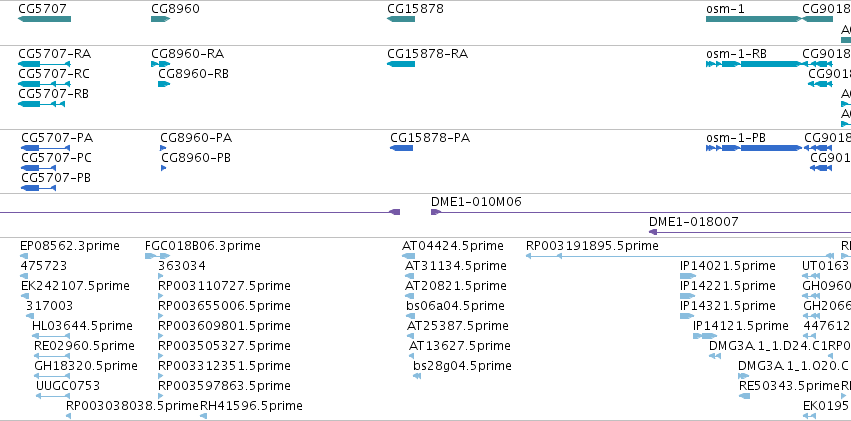851x421 pixels.
Task: Select the RE50343.5prime EST glyph
Action: pyautogui.click(x=745, y=396)
